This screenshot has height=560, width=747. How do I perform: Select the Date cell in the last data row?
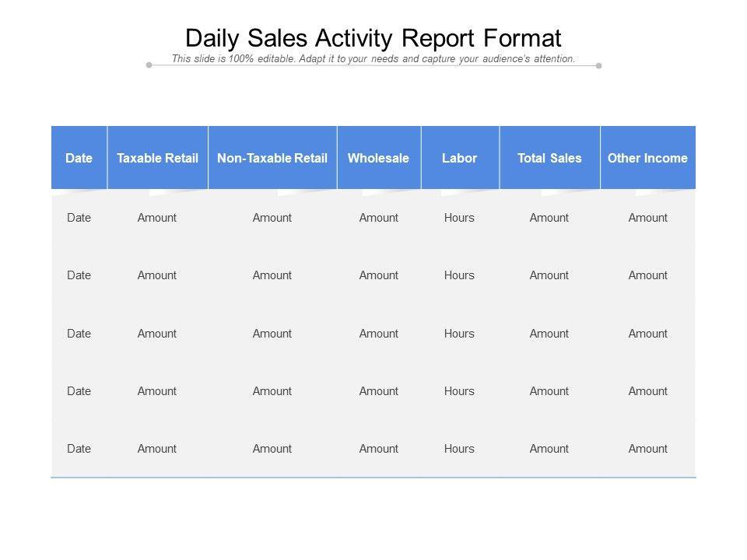tap(79, 449)
